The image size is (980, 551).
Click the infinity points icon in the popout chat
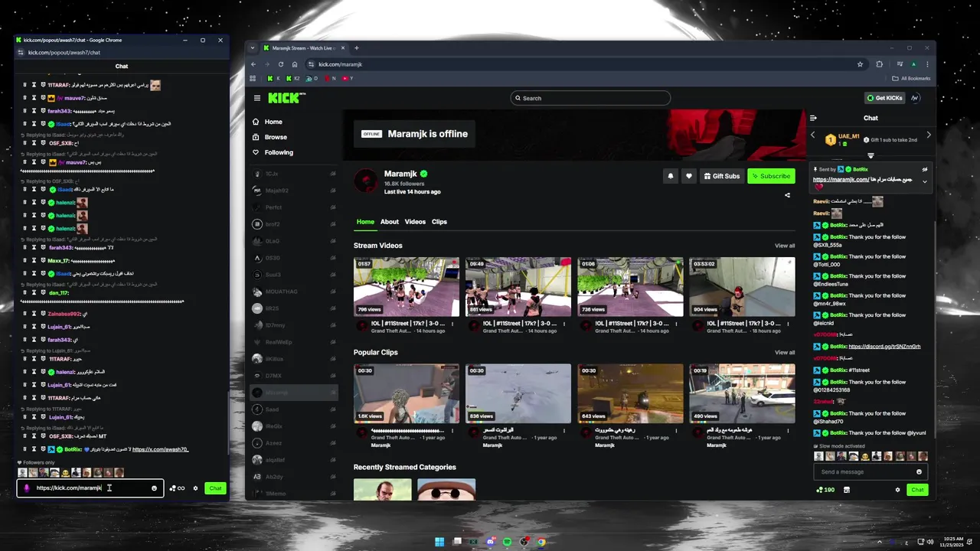pyautogui.click(x=177, y=488)
